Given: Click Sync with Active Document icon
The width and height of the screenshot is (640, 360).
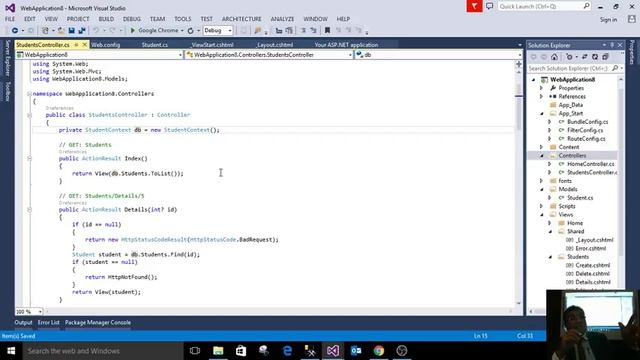Looking at the screenshot, I should 584,57.
